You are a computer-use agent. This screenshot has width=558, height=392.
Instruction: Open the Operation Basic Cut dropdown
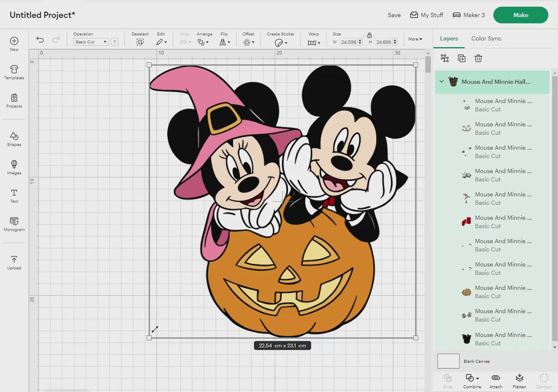tap(91, 42)
